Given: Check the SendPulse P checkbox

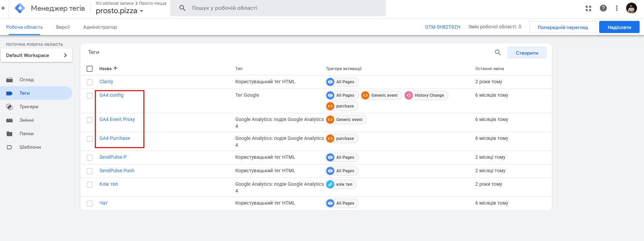Looking at the screenshot, I should (x=90, y=158).
